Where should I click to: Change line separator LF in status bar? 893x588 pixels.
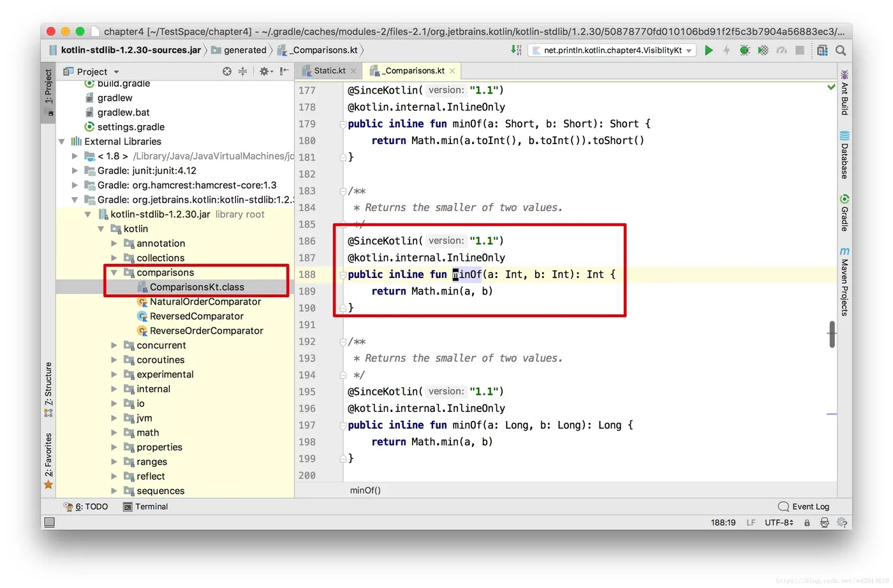751,523
